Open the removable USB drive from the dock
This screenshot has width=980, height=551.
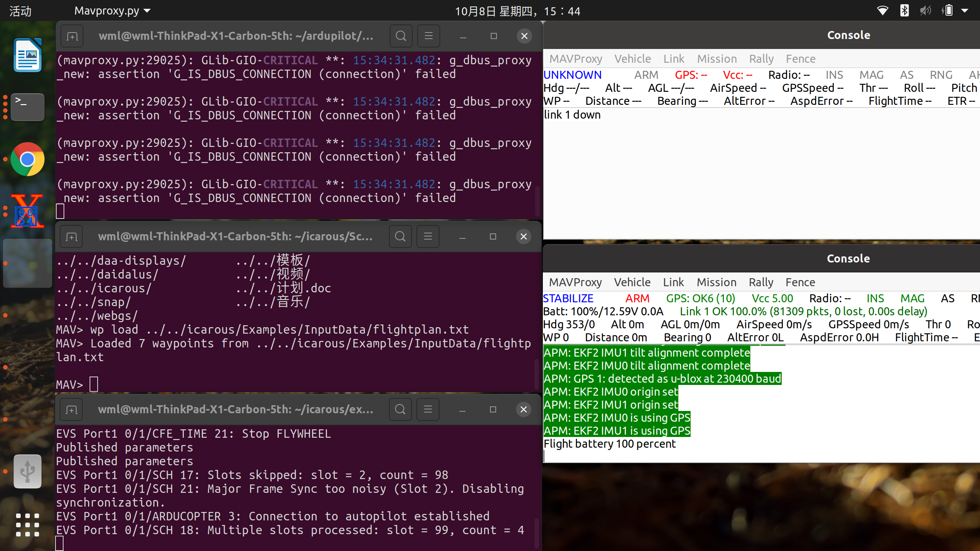[27, 471]
